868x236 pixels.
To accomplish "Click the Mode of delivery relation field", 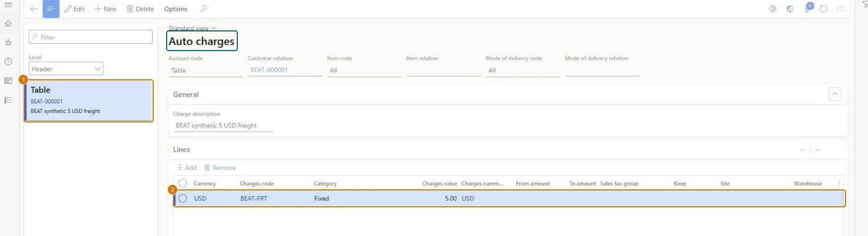I will 602,70.
